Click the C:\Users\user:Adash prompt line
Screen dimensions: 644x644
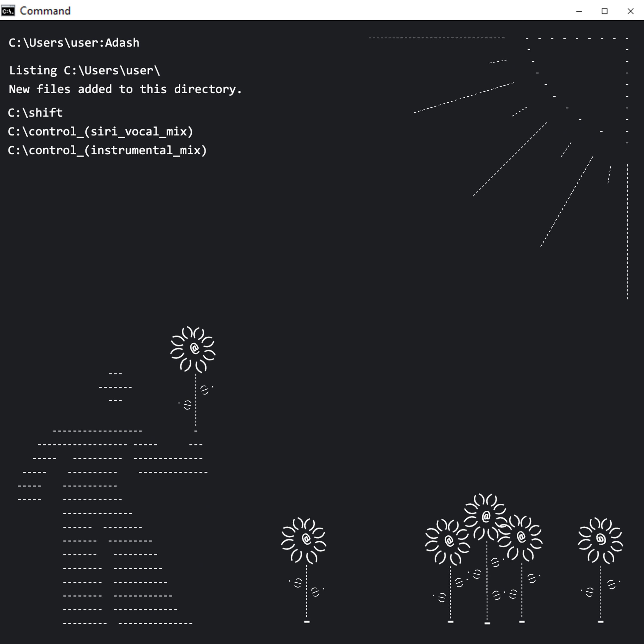click(x=74, y=43)
